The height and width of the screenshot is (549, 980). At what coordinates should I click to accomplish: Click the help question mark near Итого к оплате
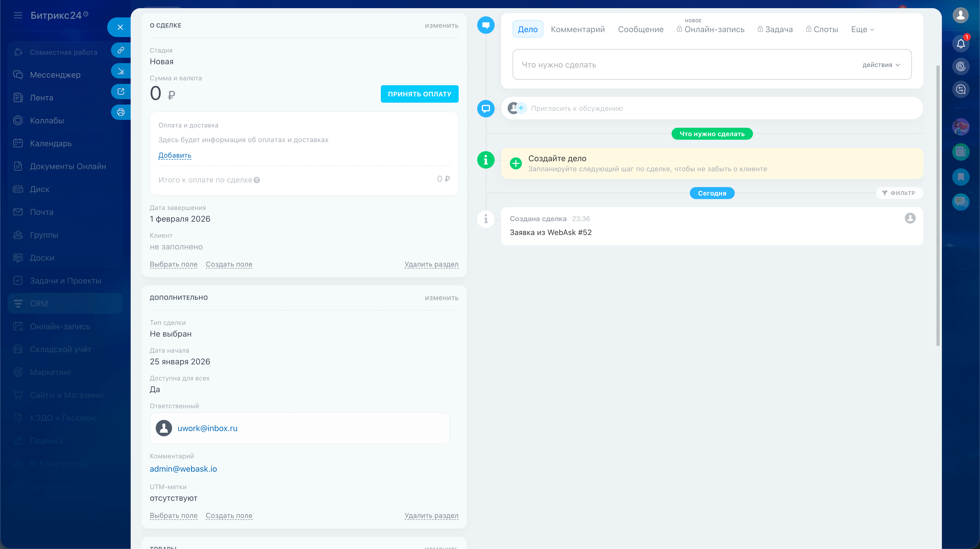click(257, 180)
